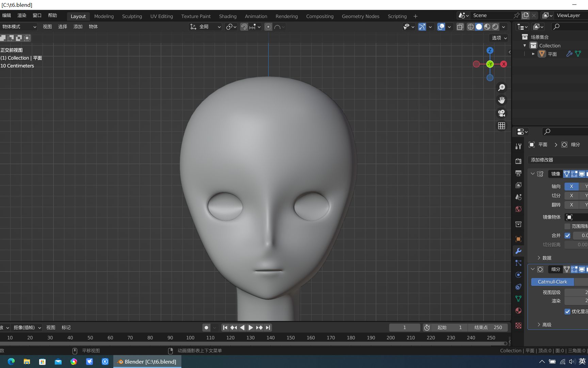Select the Render Properties camera icon
The height and width of the screenshot is (368, 588).
tap(518, 161)
